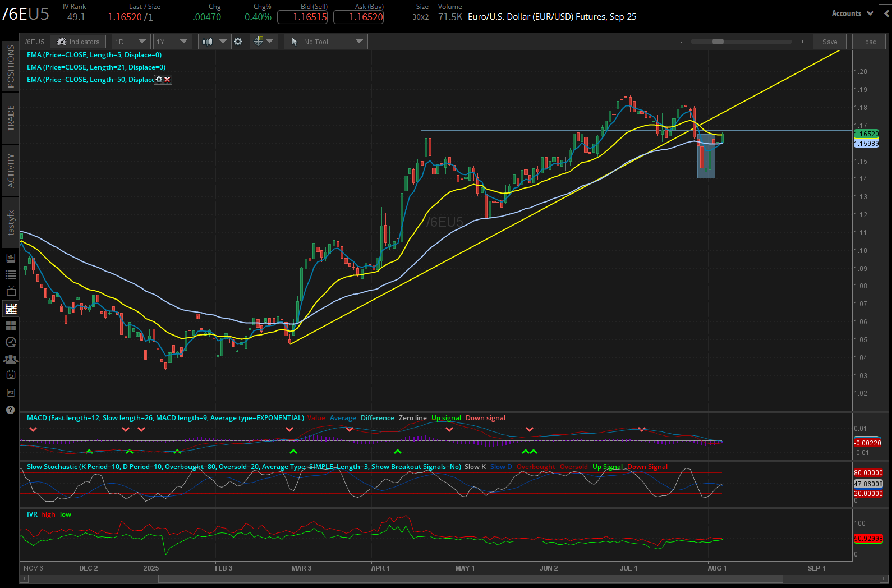The height and width of the screenshot is (588, 892).
Task: Click the blue price tag 1.15989
Action: click(x=866, y=144)
